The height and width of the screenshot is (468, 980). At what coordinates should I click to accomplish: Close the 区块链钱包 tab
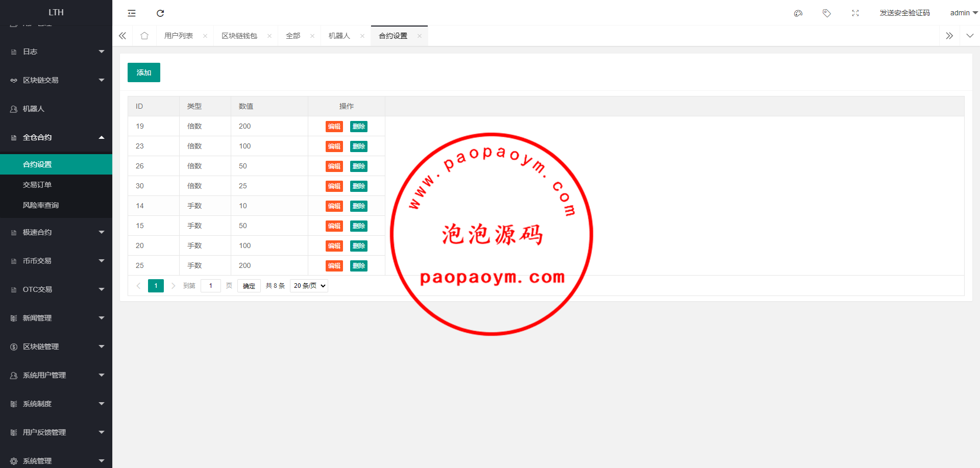269,36
